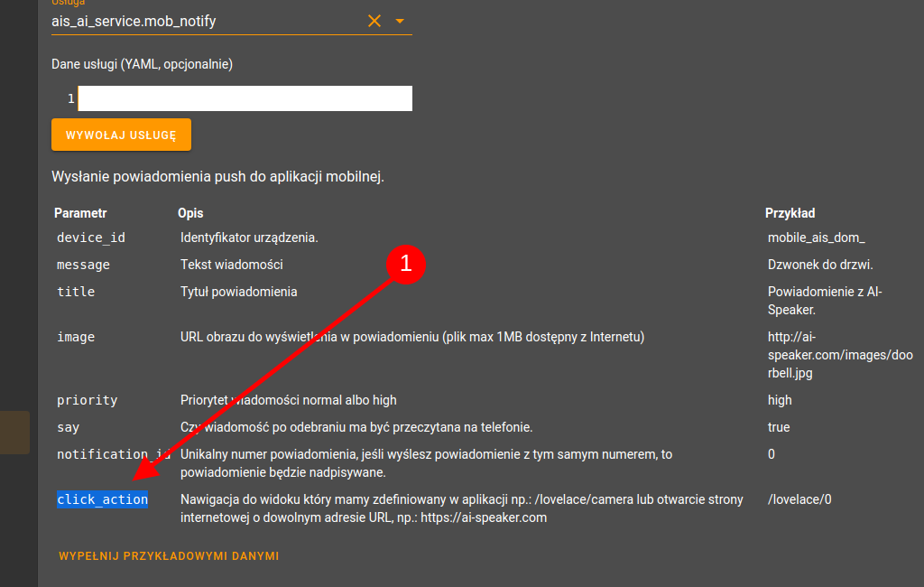Viewport: 924px width, 587px height.
Task: Click the mobile_ais_dom_ example value
Action: point(816,238)
